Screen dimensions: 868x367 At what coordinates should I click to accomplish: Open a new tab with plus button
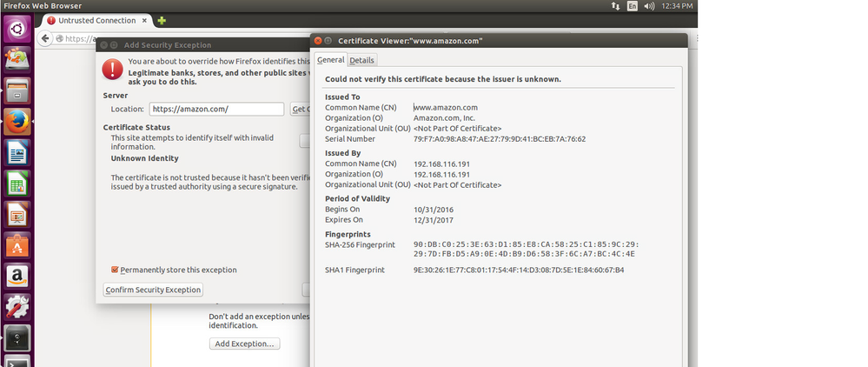162,20
